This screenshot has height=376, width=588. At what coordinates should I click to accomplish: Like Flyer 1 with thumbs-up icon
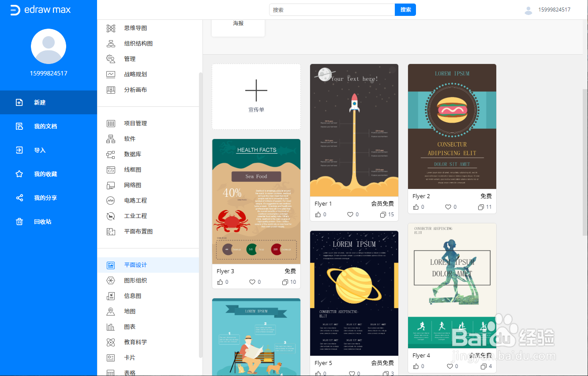(318, 214)
